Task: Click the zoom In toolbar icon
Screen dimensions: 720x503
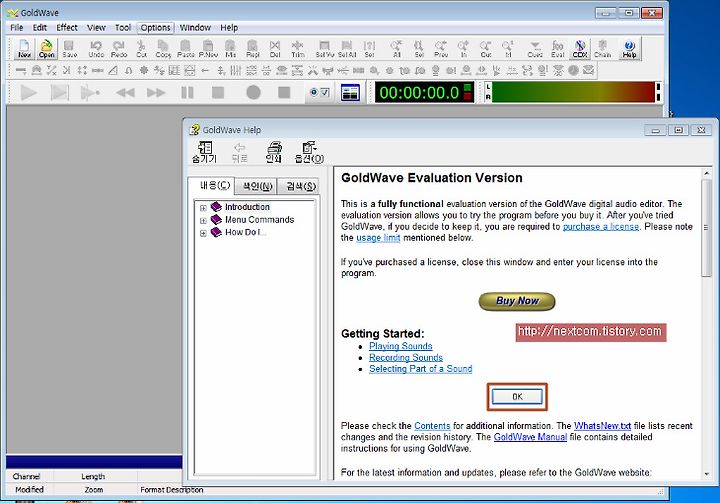Action: [x=463, y=48]
